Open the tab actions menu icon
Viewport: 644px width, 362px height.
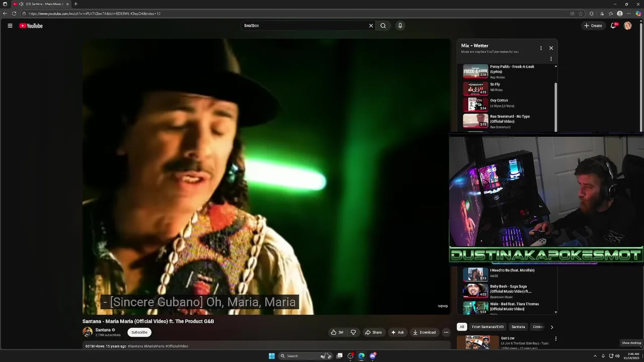pyautogui.click(x=5, y=4)
